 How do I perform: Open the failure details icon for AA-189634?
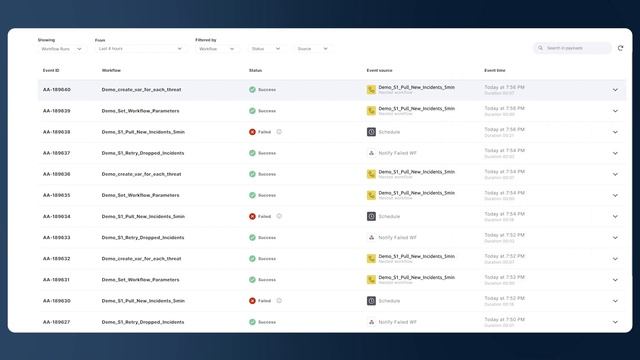[279, 216]
